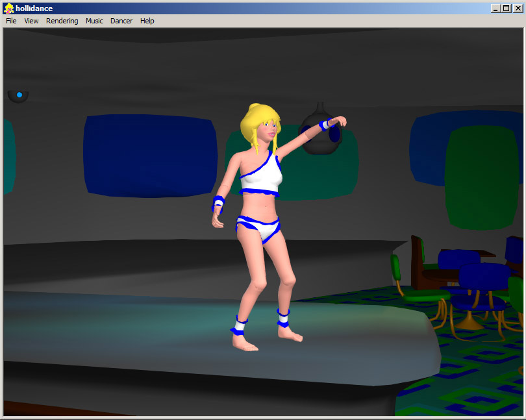
Task: Click the wristband on dancer's raised arm
Action: (x=324, y=125)
